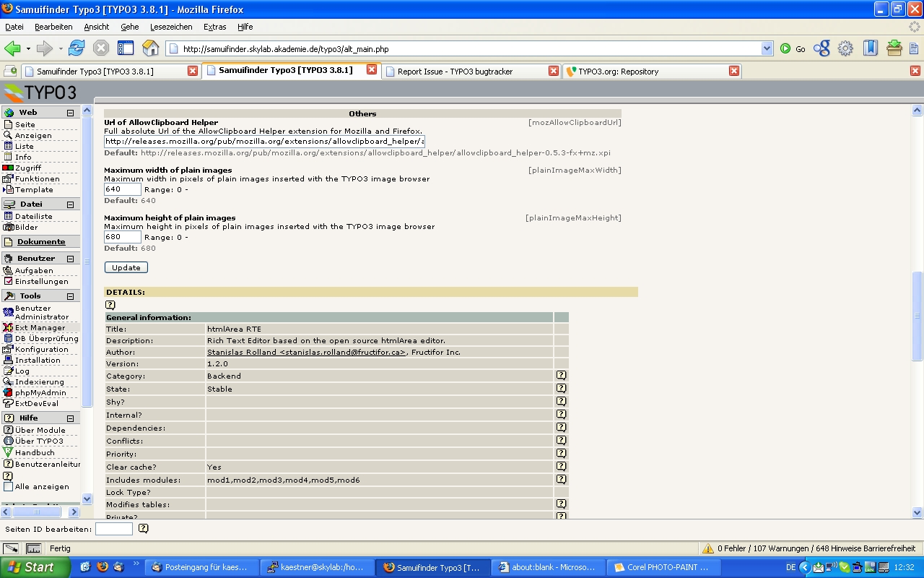This screenshot has height=578, width=924.
Task: Open the Log tool
Action: [x=22, y=371]
